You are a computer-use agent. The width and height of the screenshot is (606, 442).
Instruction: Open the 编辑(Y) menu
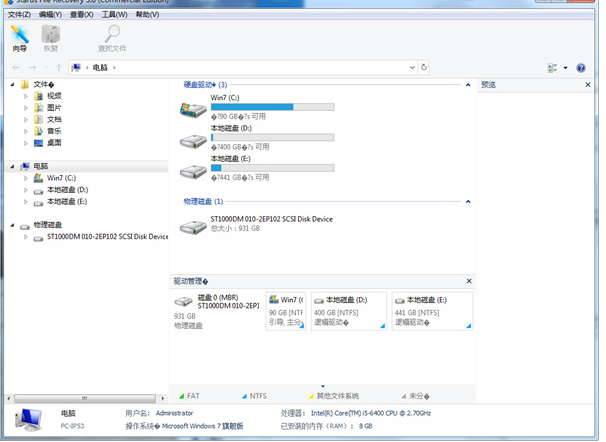click(x=50, y=15)
